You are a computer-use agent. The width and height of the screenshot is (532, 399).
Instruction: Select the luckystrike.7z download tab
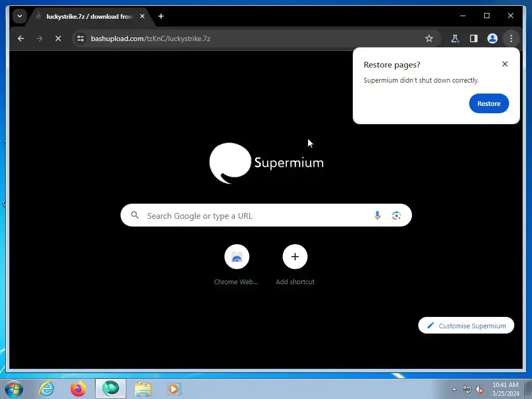coord(89,16)
